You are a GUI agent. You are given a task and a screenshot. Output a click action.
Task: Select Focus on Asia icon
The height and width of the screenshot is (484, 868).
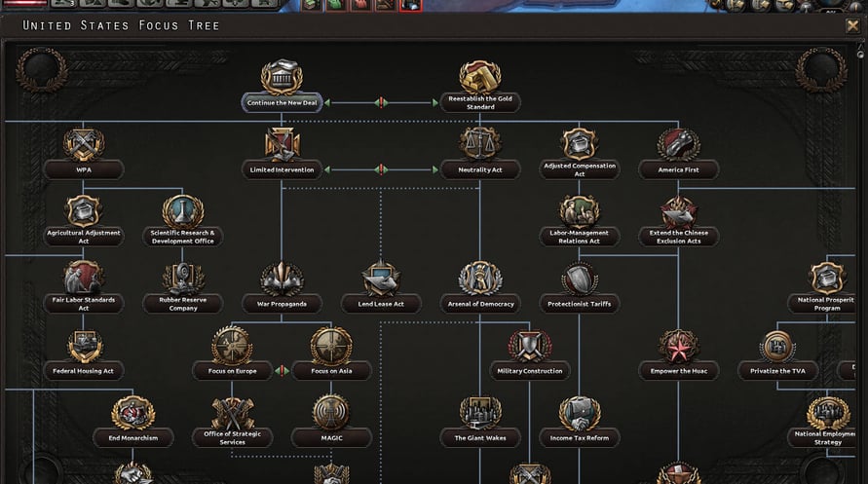[x=331, y=346]
